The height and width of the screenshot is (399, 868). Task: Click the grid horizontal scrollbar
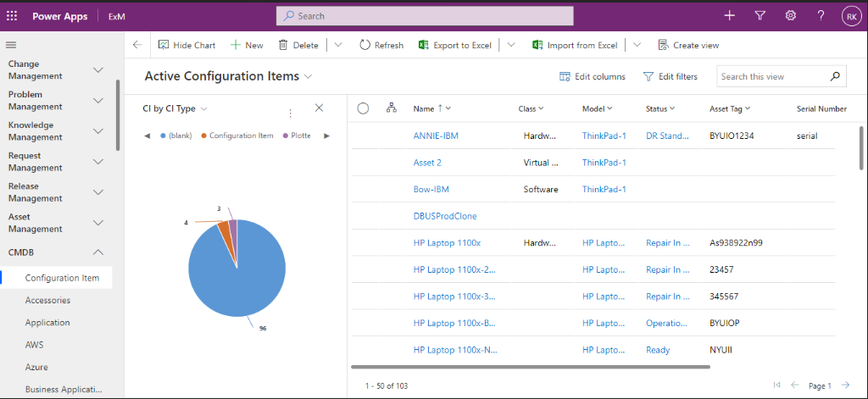531,366
